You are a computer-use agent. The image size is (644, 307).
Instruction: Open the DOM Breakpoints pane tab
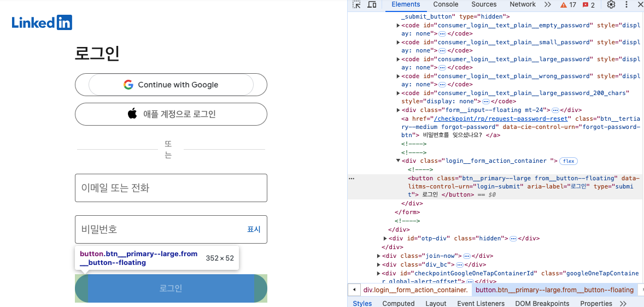click(542, 303)
